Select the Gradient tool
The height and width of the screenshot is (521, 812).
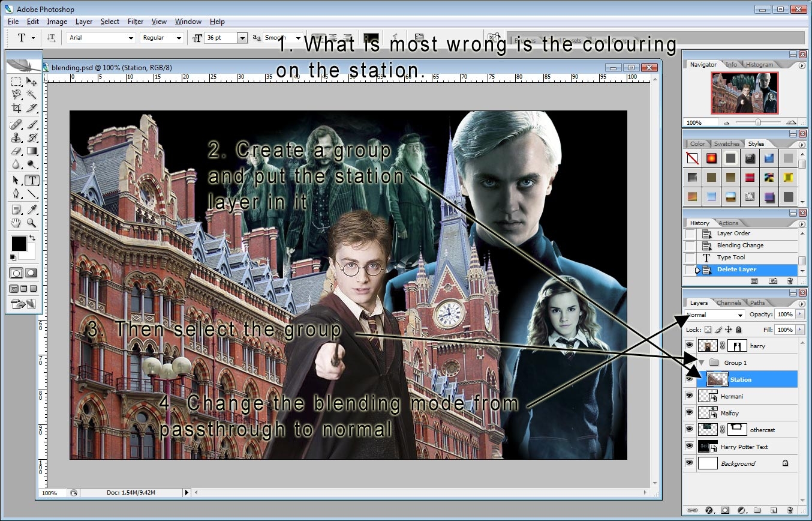[32, 151]
